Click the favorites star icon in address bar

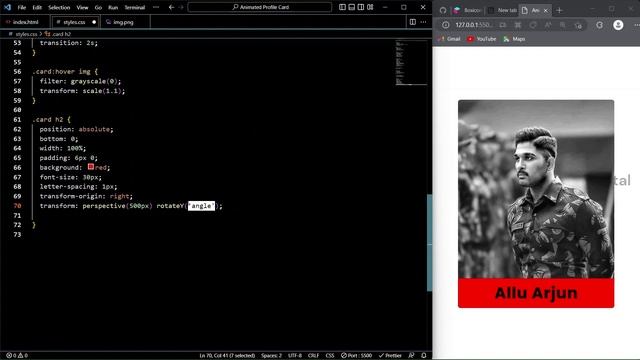[578, 25]
